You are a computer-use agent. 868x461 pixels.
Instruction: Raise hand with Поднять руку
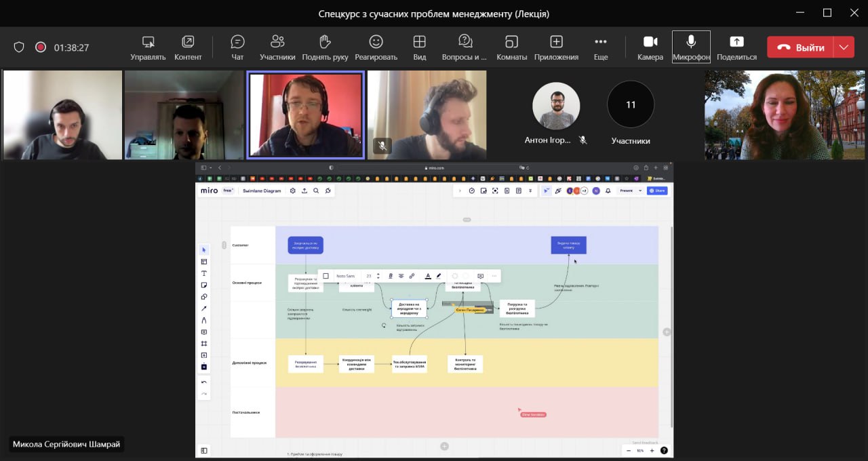[x=325, y=47]
